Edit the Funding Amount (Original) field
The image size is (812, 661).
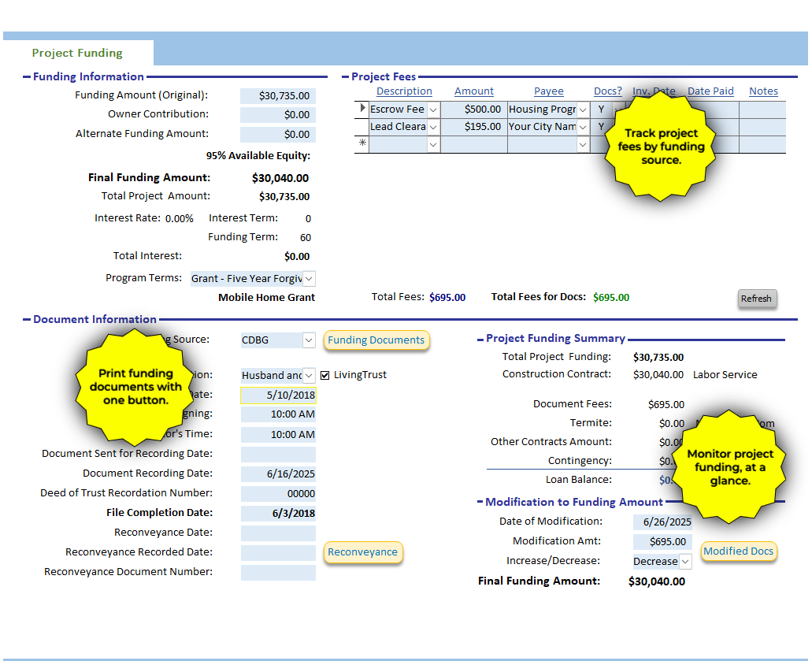click(277, 96)
